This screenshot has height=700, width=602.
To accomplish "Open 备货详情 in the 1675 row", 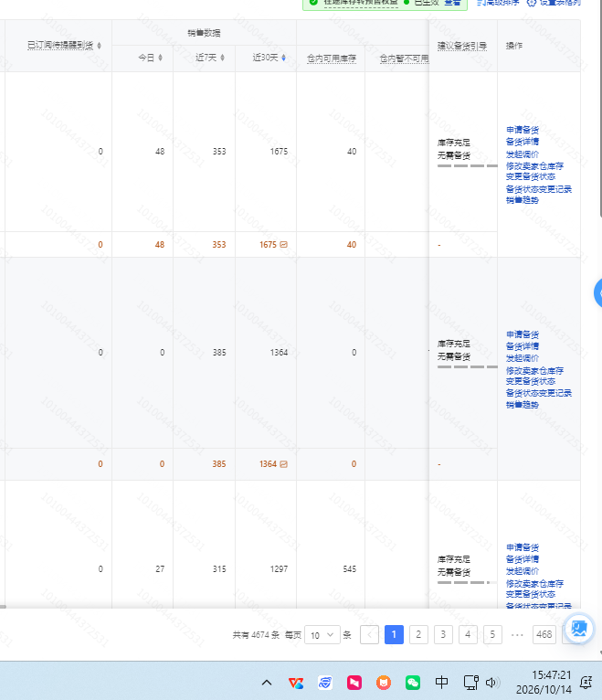I will click(523, 142).
